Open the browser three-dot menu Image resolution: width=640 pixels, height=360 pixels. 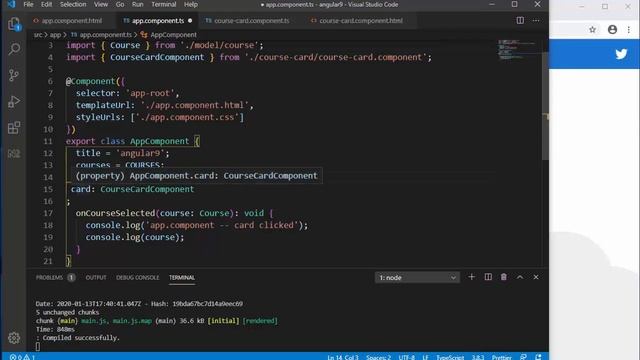(x=629, y=29)
